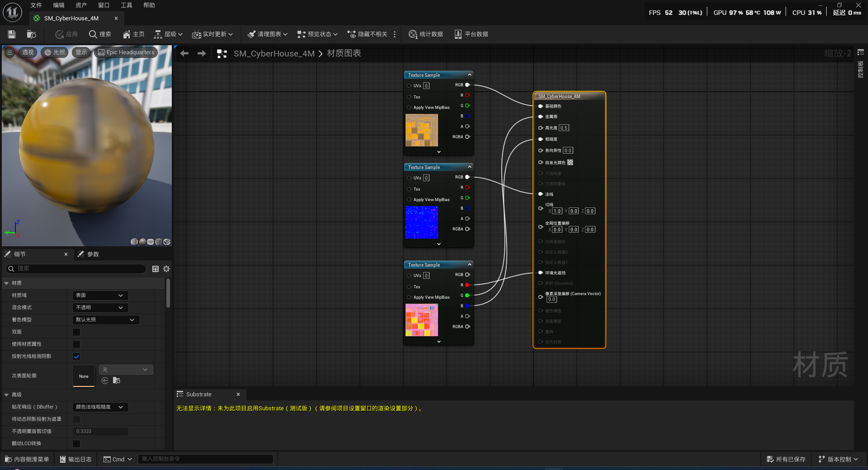Collapse the Advanced (高级) section
868x470 pixels.
point(7,395)
